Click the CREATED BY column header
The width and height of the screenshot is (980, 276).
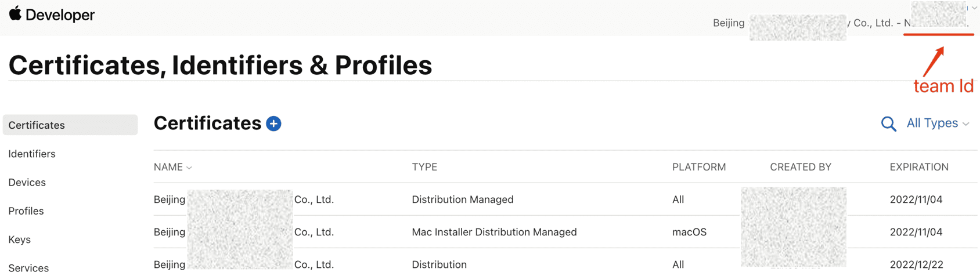pyautogui.click(x=800, y=167)
